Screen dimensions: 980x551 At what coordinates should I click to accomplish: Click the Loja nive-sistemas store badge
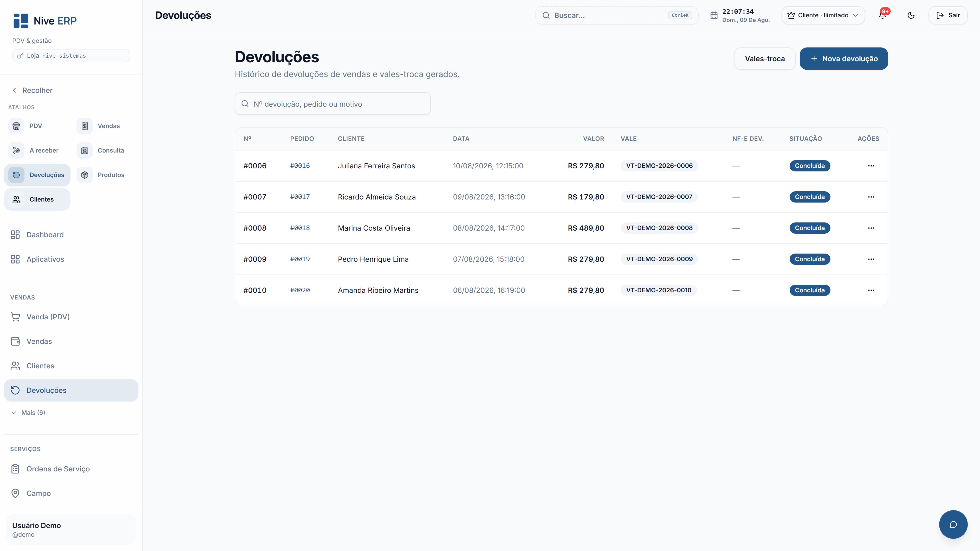click(x=71, y=56)
